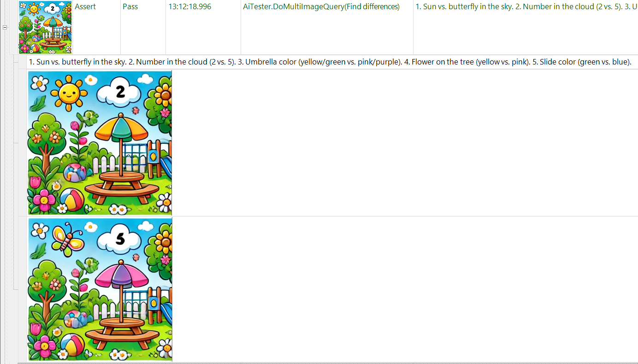Click the truncated result text in the top row
This screenshot has height=364, width=638.
526,7
